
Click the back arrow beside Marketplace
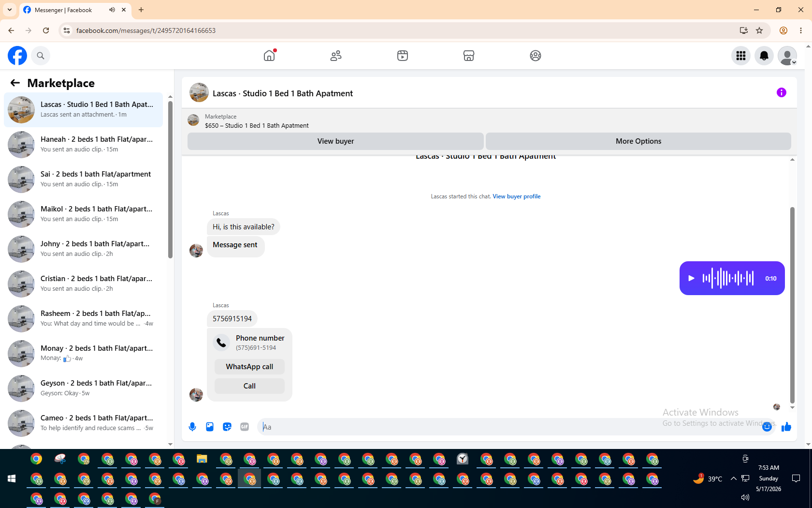pos(15,83)
